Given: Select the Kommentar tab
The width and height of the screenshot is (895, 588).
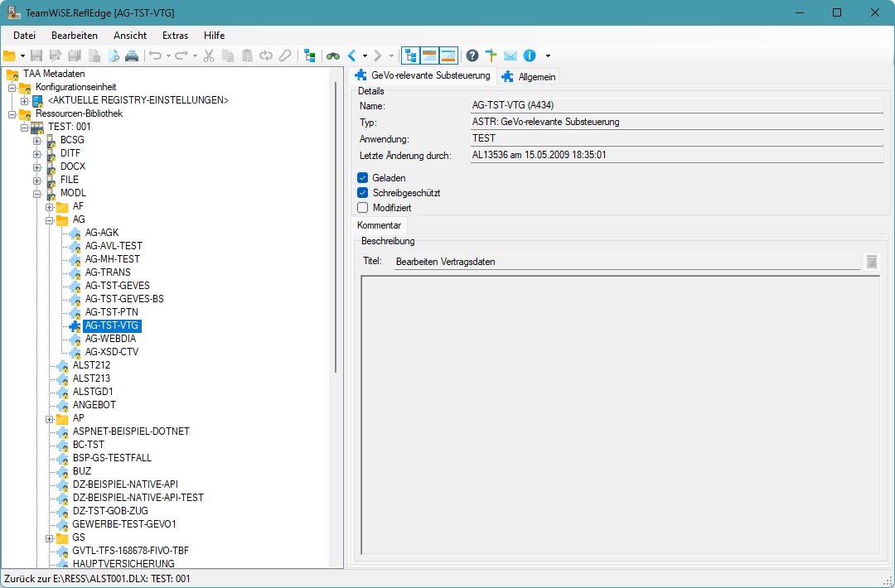Looking at the screenshot, I should 379,225.
